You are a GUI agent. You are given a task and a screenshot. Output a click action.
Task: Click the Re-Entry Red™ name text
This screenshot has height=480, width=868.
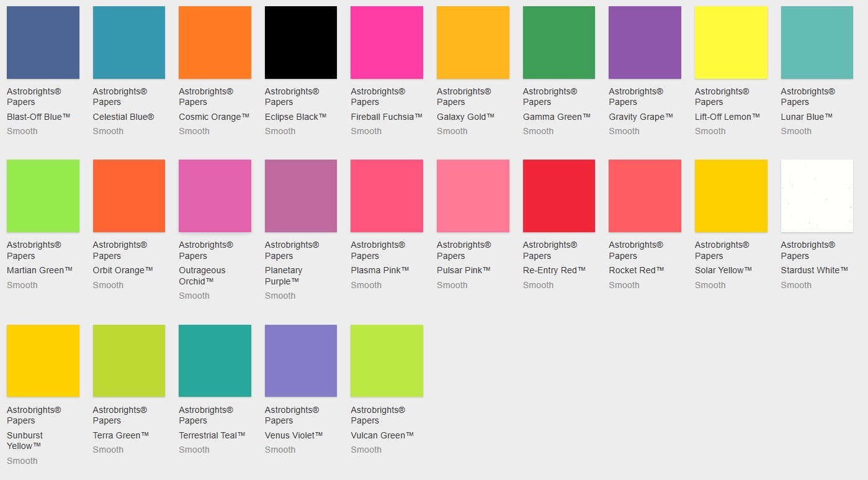tap(555, 270)
